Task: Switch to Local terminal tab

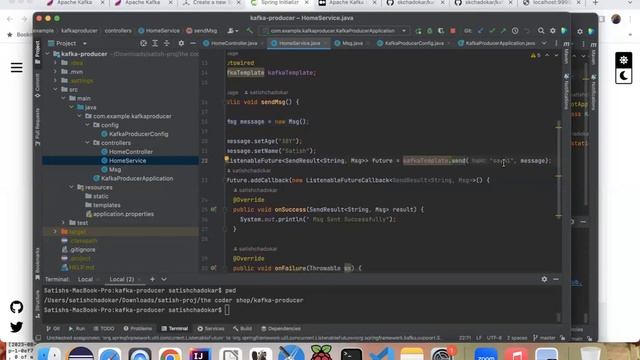Action: tap(85, 280)
